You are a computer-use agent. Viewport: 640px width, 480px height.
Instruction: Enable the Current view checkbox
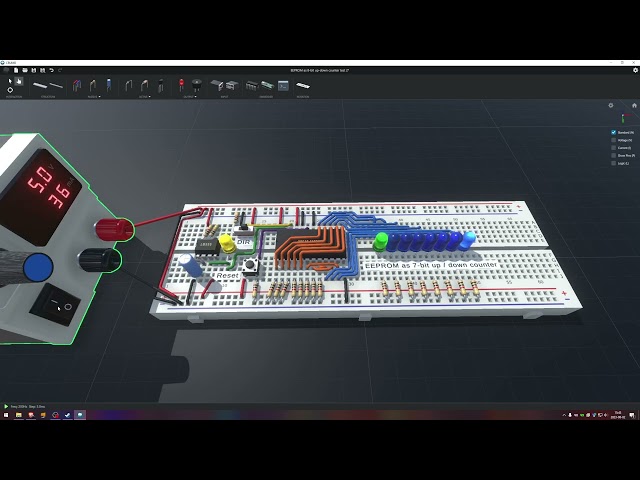[613, 148]
